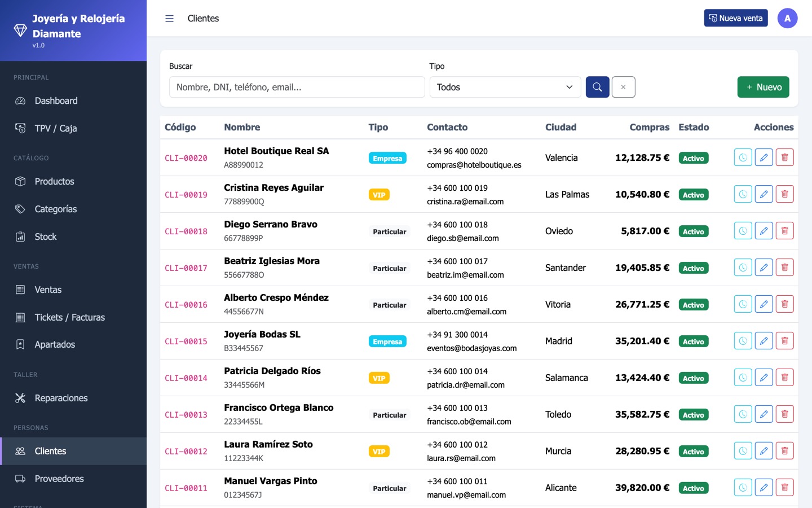
Task: Edit Joyería Bodas SL with pencil icon
Action: [764, 341]
